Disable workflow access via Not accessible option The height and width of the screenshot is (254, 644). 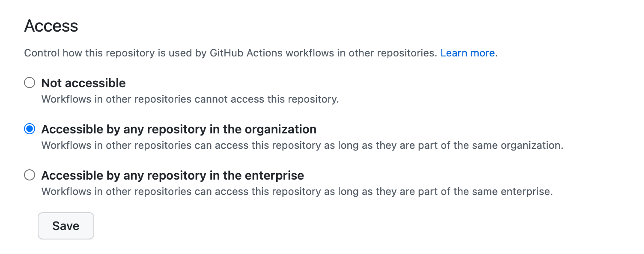[29, 83]
